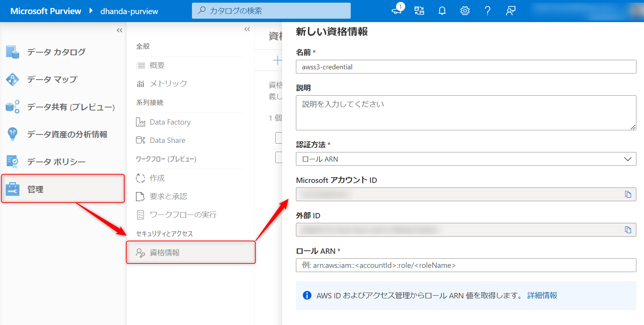Image resolution: width=644 pixels, height=325 pixels.
Task: Click the search magnifier icon
Action: coord(202,10)
